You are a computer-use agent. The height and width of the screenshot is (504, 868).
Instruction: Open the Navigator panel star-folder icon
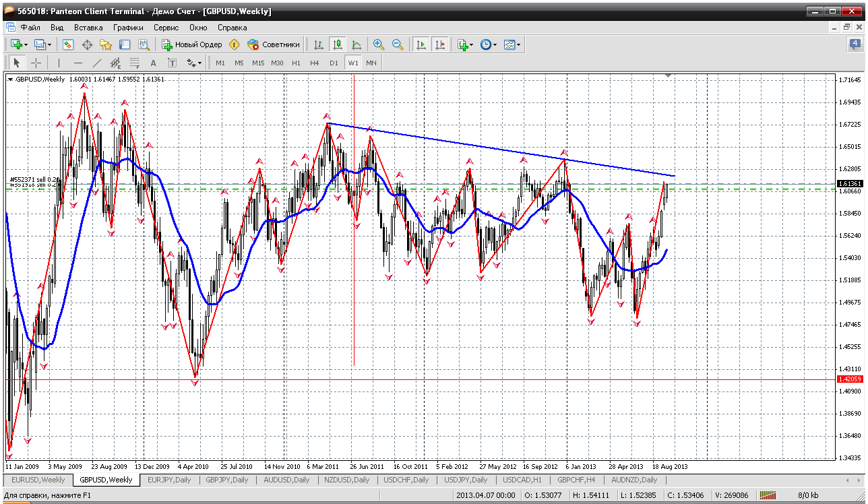[106, 44]
